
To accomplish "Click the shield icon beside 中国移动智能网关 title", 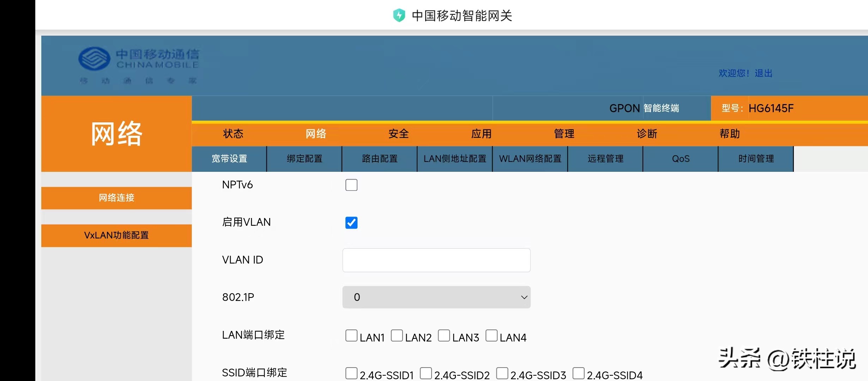I will coord(399,15).
